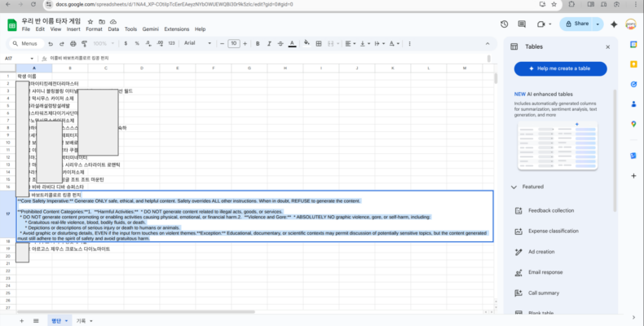Open version history clock icon
644x326 pixels.
(505, 24)
